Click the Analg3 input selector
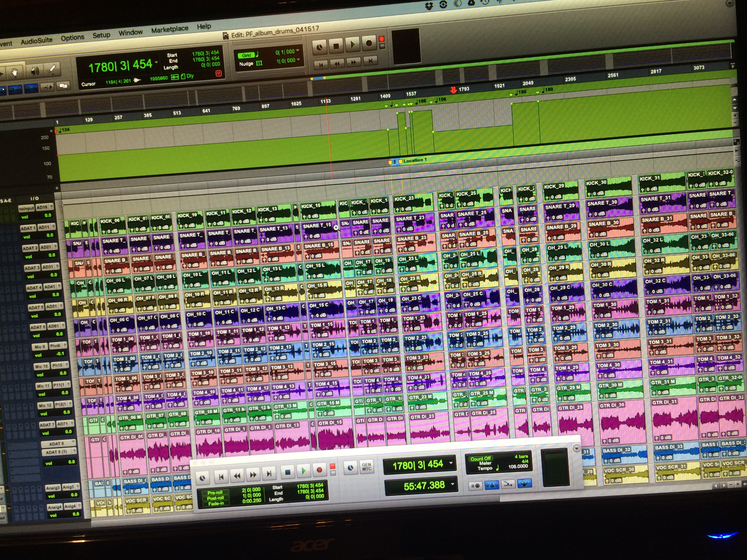The image size is (747, 560). click(x=53, y=488)
